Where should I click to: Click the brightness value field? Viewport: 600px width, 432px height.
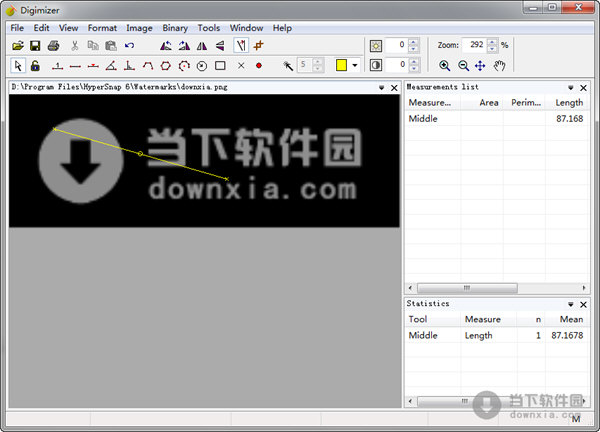397,45
